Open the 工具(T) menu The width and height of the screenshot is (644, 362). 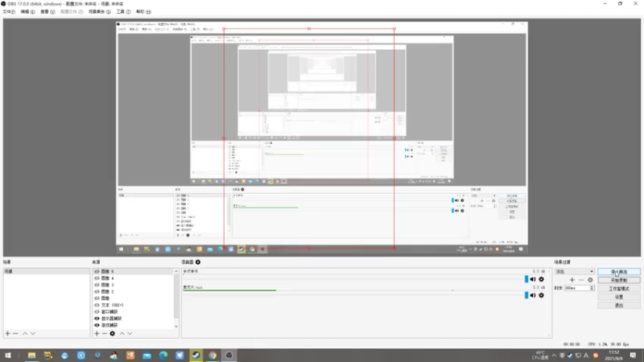click(123, 12)
